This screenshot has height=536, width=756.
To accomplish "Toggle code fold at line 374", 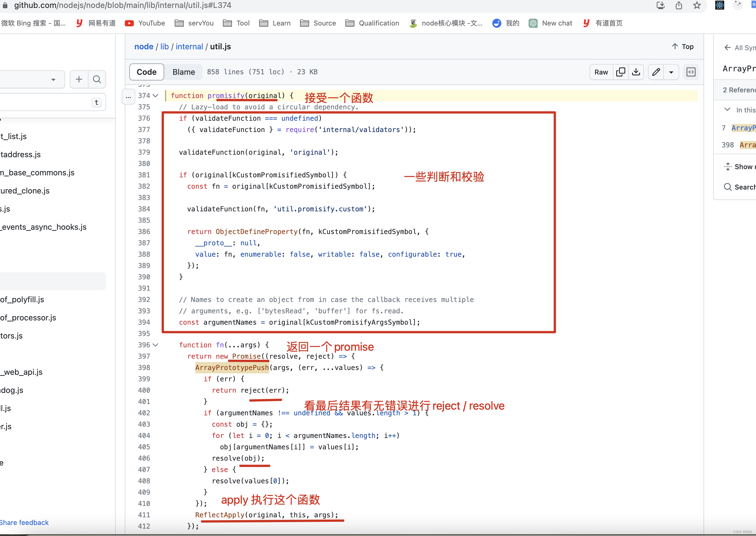I will [156, 96].
